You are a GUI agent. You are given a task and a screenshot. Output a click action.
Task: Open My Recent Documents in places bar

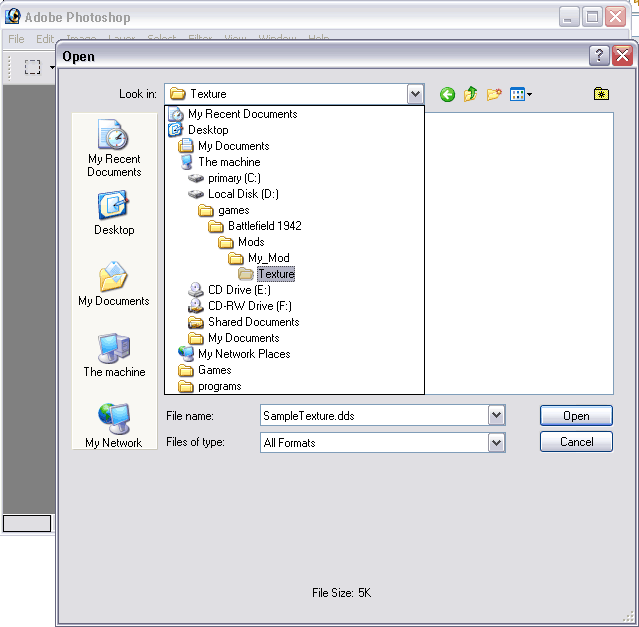point(114,148)
